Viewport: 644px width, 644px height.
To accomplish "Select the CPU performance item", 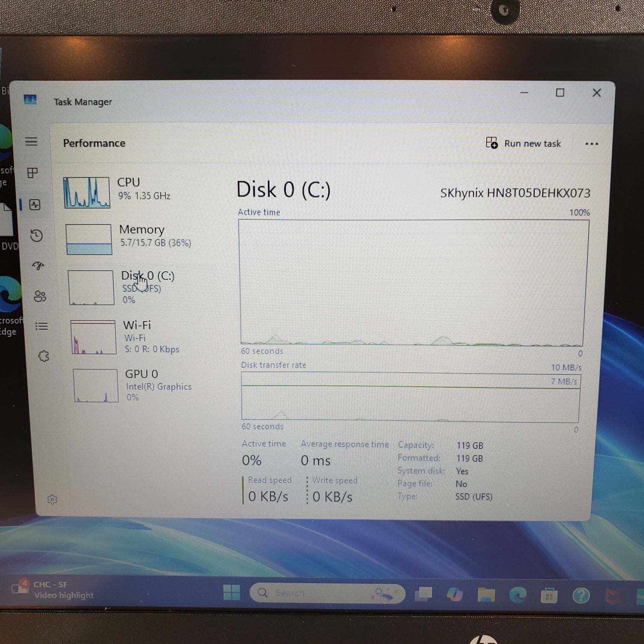I will pos(117,192).
